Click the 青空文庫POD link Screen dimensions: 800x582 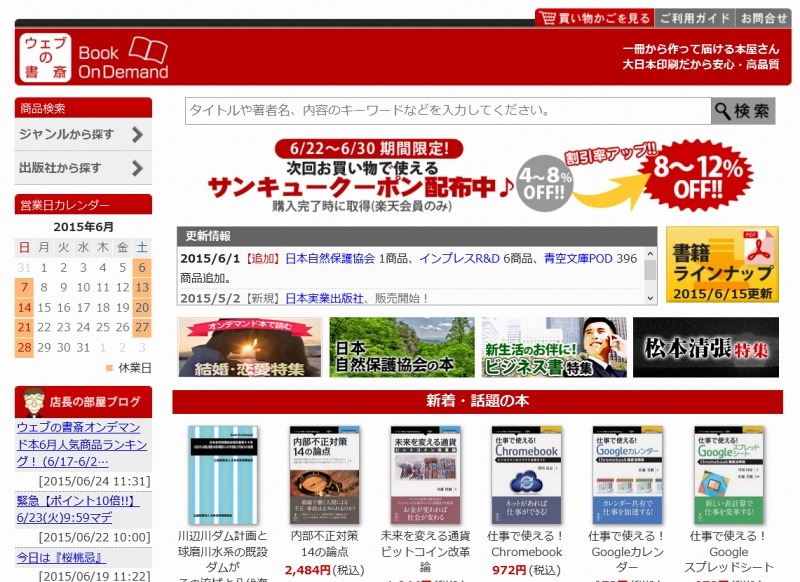point(578,259)
